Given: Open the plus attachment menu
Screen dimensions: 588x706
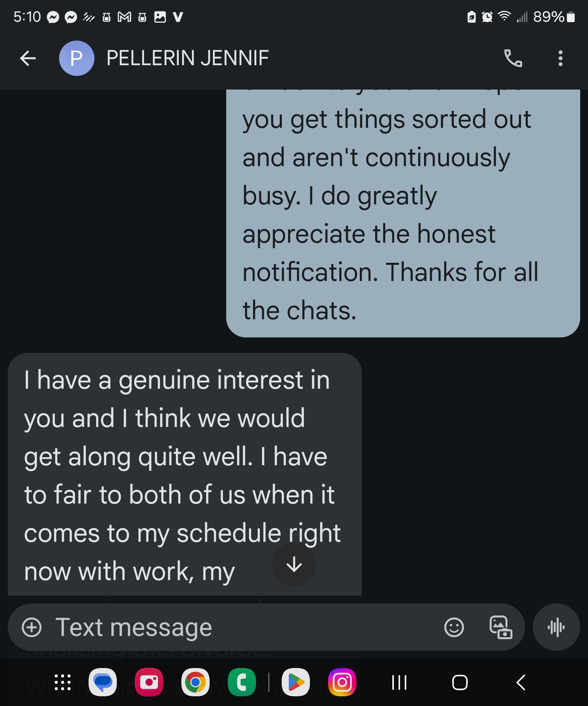Looking at the screenshot, I should click(31, 627).
